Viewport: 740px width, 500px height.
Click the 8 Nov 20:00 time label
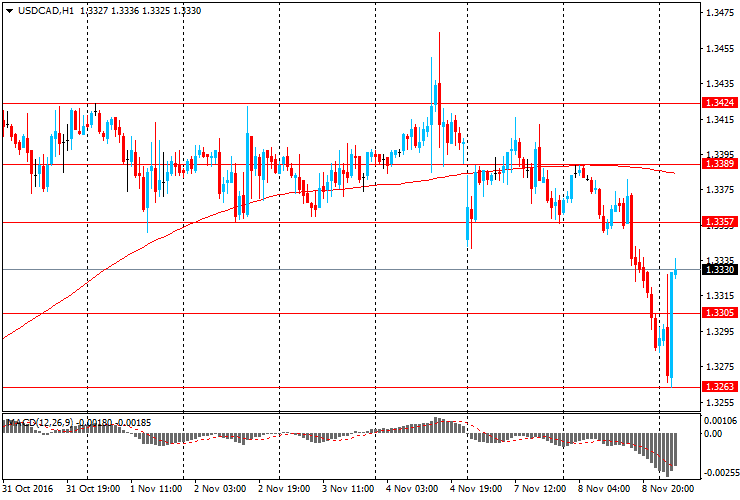[669, 490]
